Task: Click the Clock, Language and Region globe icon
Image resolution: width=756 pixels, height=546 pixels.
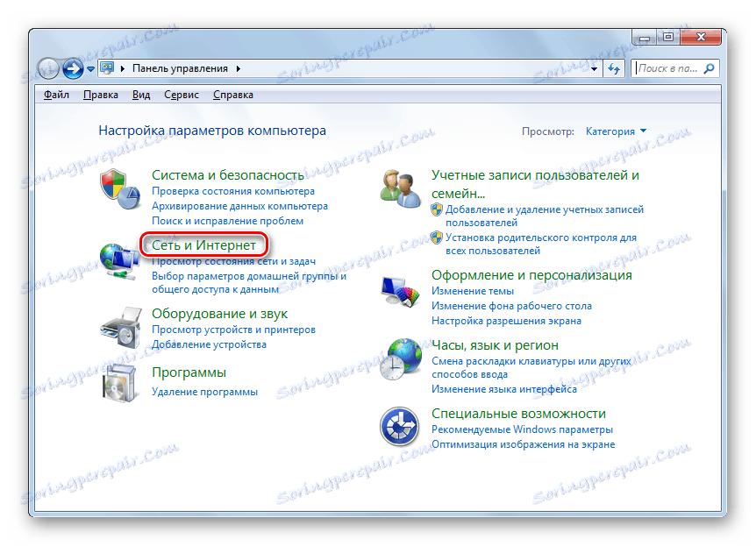Action: [x=400, y=358]
